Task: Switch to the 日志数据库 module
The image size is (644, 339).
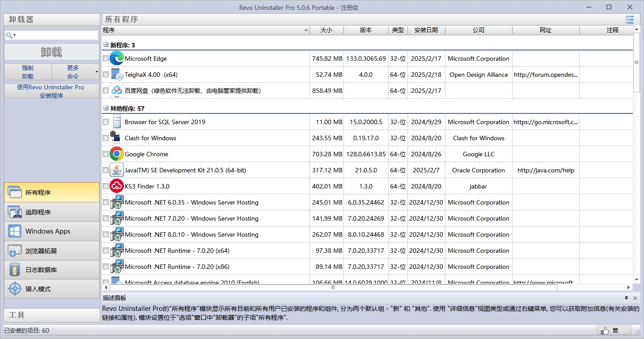Action: coord(52,270)
